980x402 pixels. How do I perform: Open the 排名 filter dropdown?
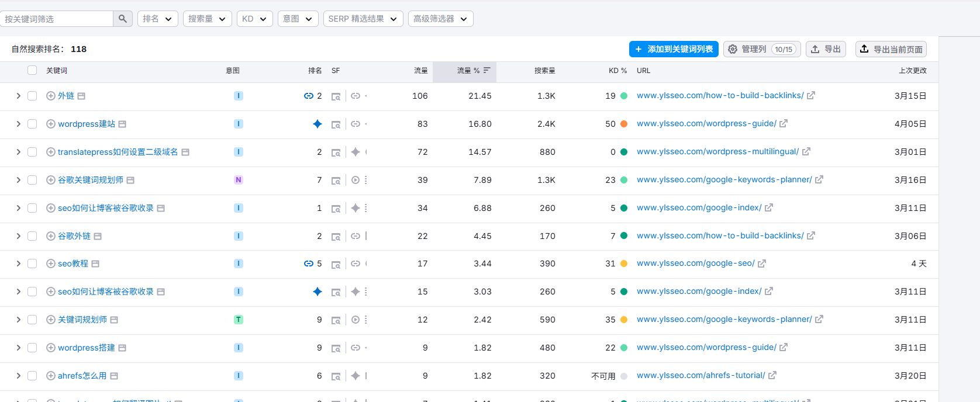(x=158, y=19)
